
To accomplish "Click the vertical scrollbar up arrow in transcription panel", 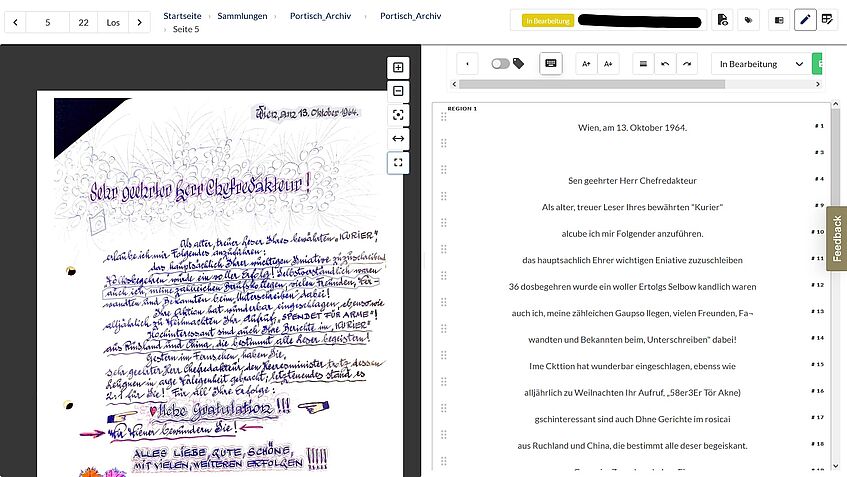I will point(836,104).
